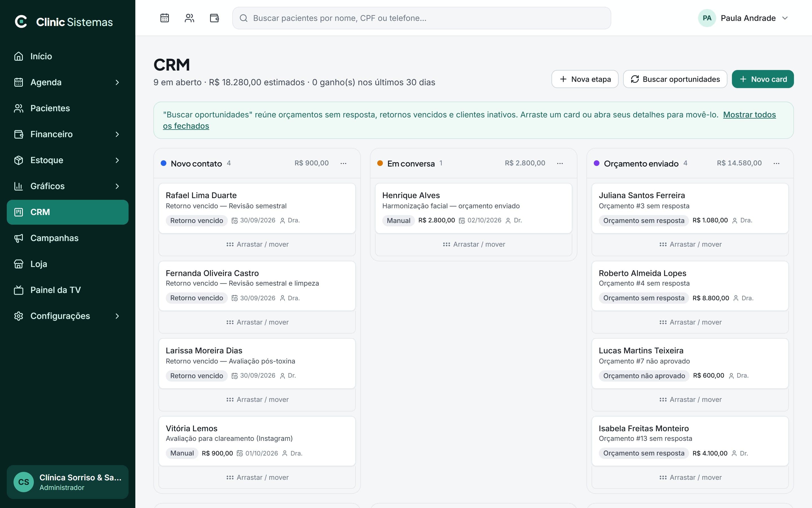Open options menu for Orçamento enviado column

pos(776,163)
